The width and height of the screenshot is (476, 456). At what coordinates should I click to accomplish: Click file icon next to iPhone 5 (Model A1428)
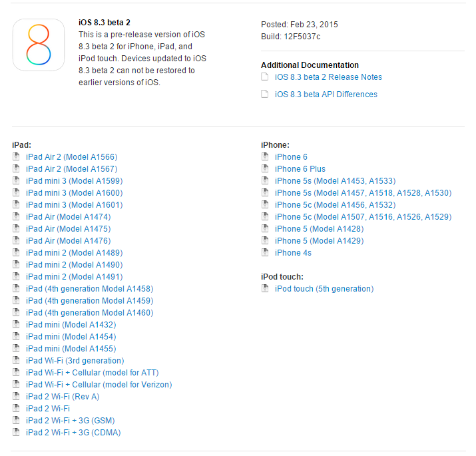click(x=265, y=228)
